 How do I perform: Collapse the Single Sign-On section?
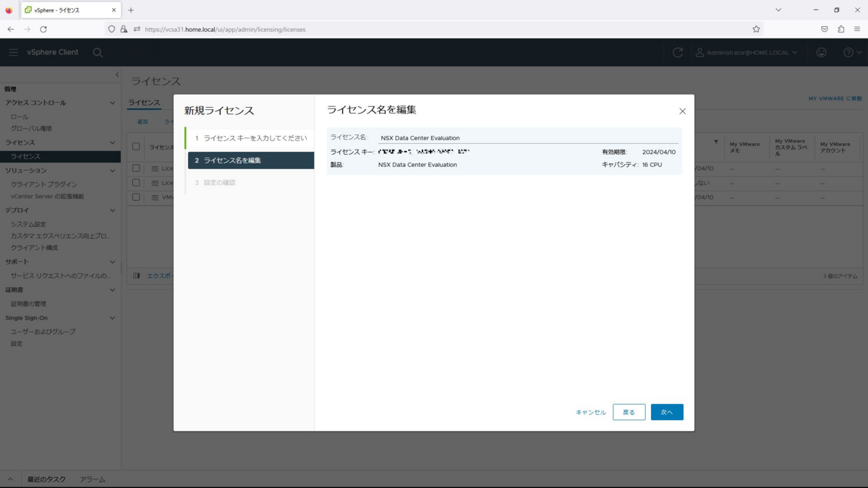(112, 318)
